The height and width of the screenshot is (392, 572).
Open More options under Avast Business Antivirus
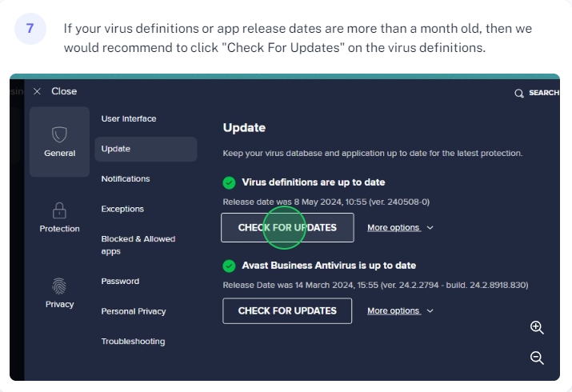pos(394,310)
